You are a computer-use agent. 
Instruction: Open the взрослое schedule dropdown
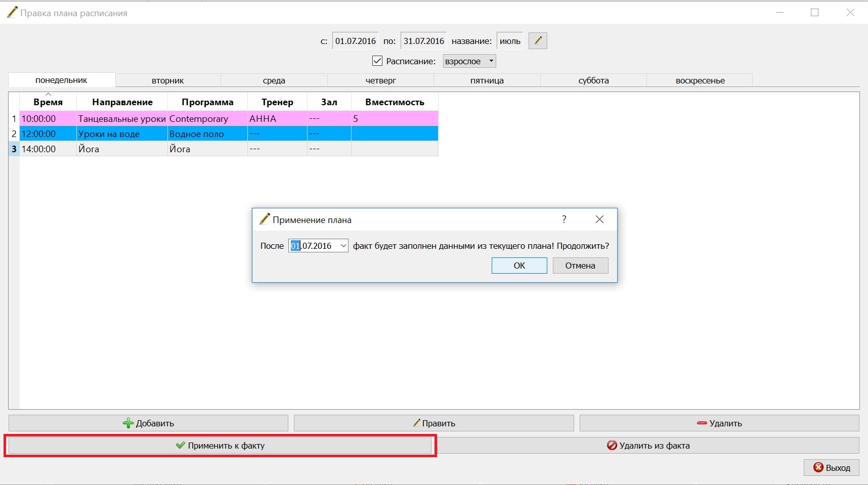pos(469,61)
